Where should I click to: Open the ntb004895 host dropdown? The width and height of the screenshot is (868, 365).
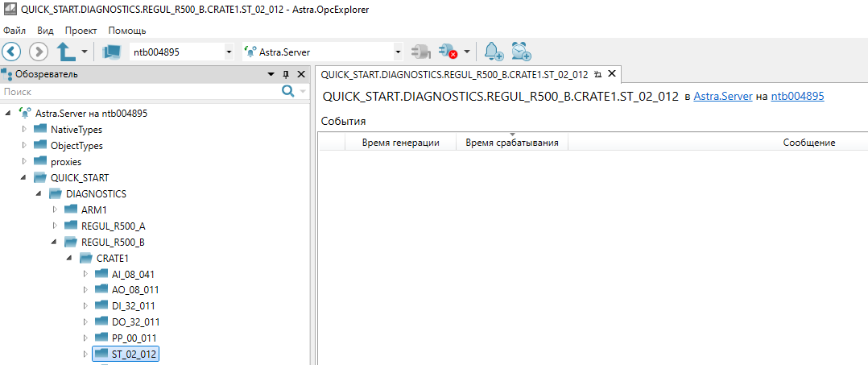(x=229, y=52)
